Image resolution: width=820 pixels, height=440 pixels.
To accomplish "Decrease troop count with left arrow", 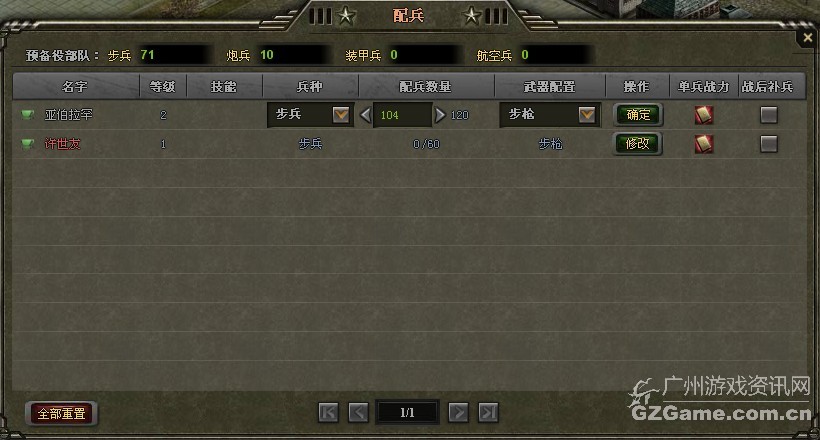I will pyautogui.click(x=366, y=115).
